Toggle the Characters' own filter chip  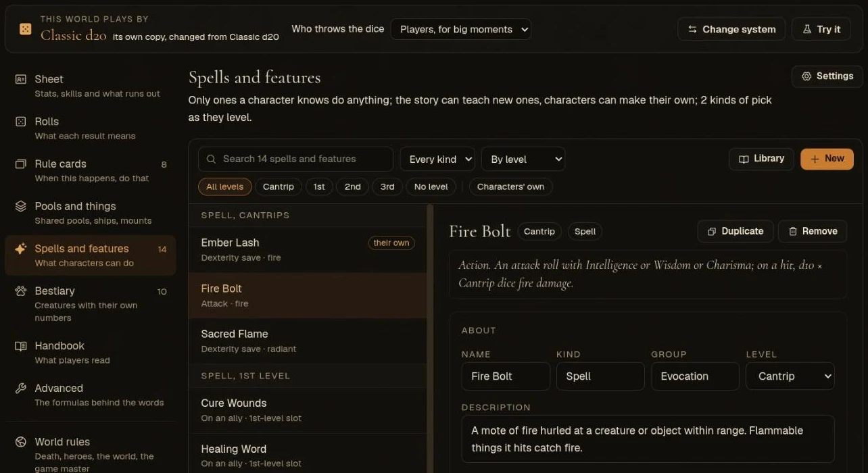point(510,186)
